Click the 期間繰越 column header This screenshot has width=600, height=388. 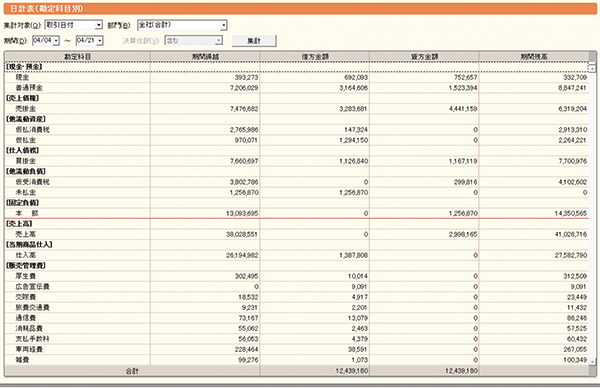tap(205, 56)
